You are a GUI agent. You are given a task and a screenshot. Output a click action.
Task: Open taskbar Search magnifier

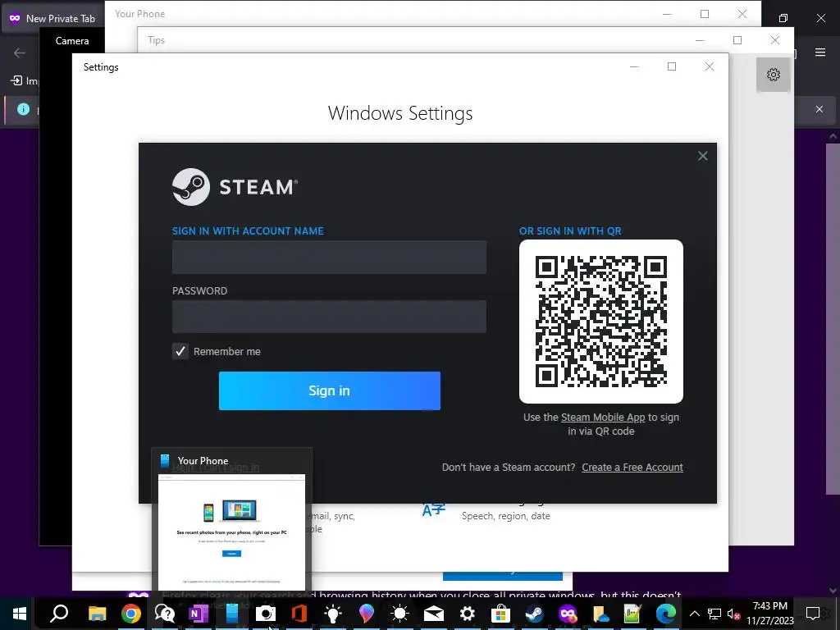click(59, 614)
